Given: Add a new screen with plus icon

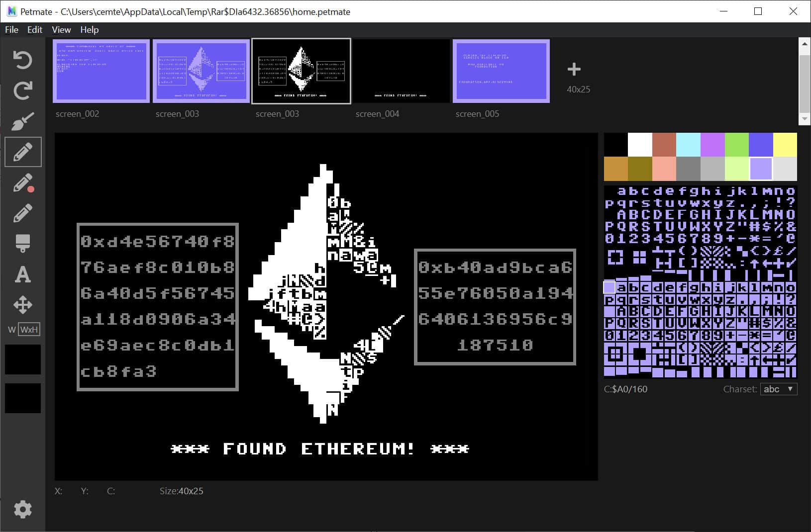Looking at the screenshot, I should (574, 69).
